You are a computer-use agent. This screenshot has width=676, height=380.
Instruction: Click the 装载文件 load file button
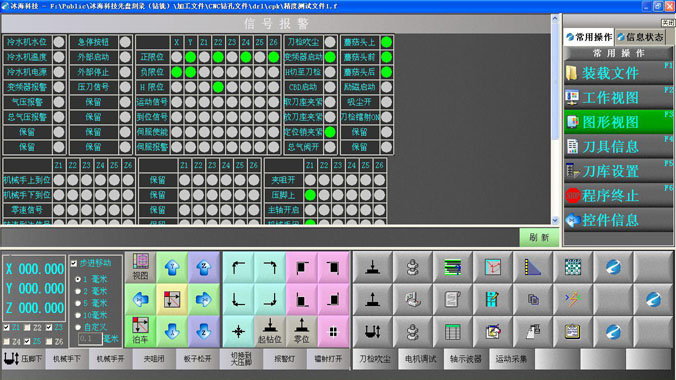618,73
